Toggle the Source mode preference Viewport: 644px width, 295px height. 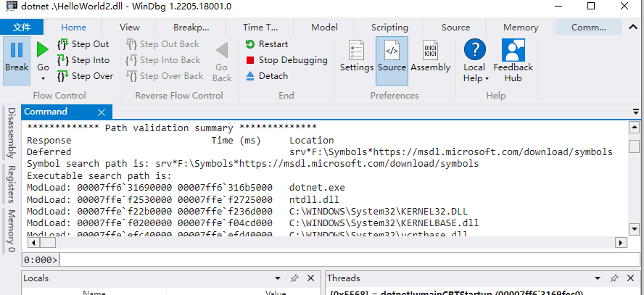coord(392,60)
